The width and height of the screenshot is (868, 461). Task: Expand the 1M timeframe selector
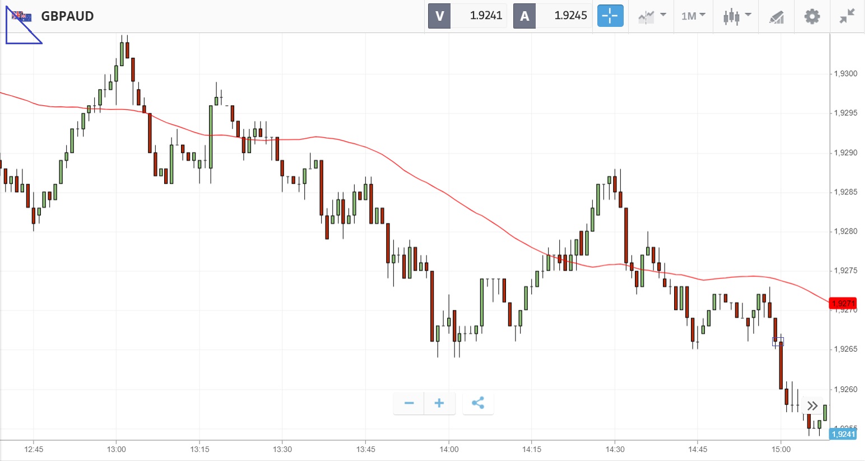click(693, 16)
